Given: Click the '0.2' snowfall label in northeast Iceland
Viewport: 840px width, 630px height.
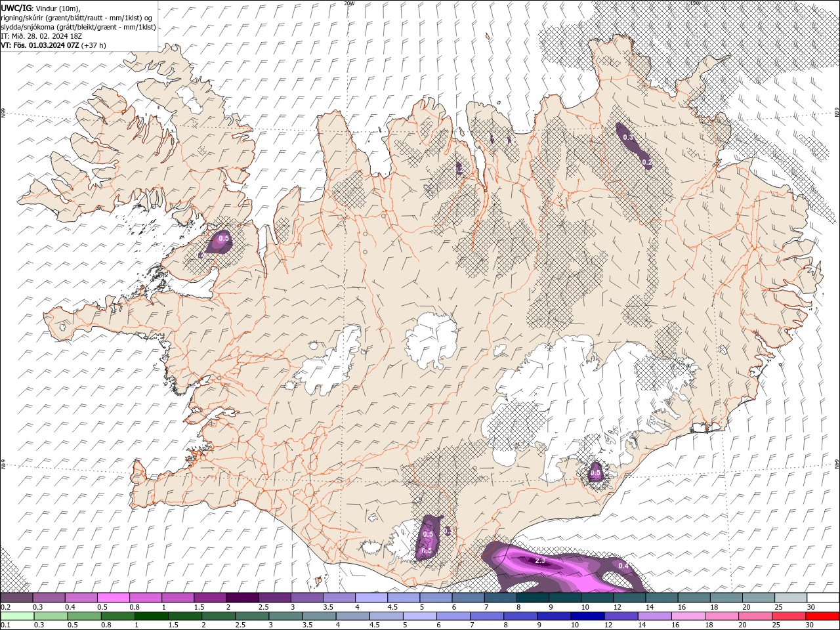Looking at the screenshot, I should (646, 161).
